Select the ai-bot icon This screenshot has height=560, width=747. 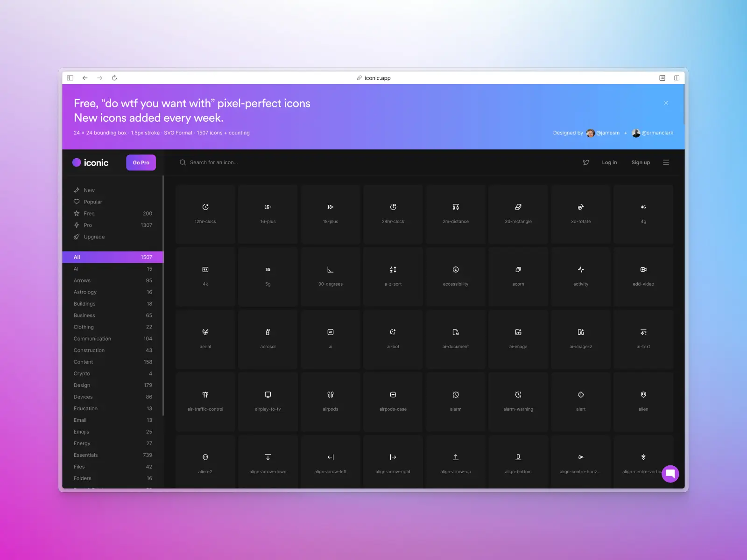coord(393,339)
